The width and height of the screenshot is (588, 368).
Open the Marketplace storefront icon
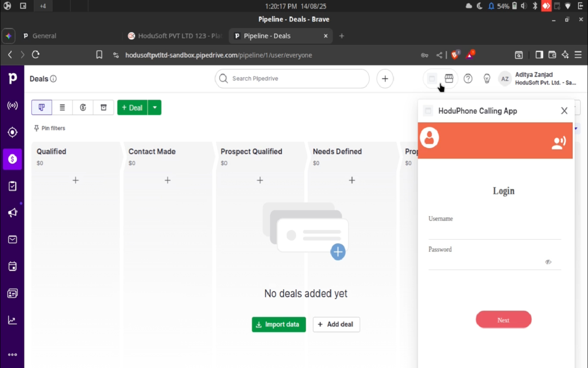tap(449, 78)
